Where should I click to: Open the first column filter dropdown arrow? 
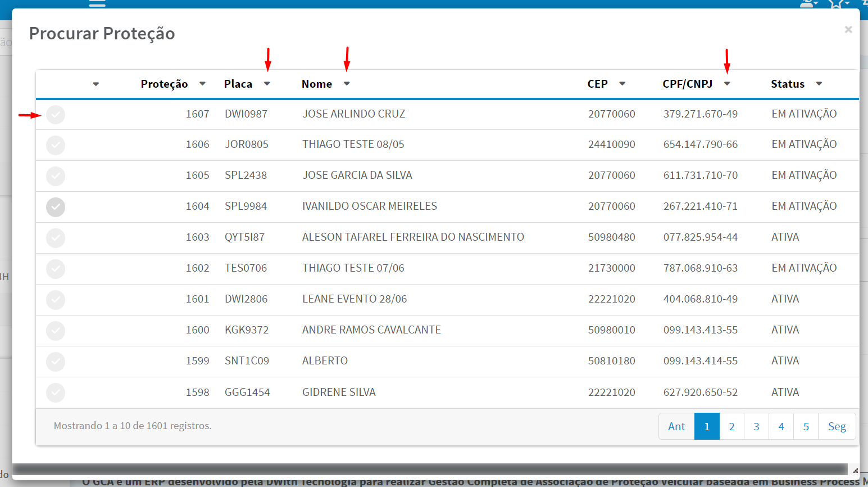click(96, 84)
